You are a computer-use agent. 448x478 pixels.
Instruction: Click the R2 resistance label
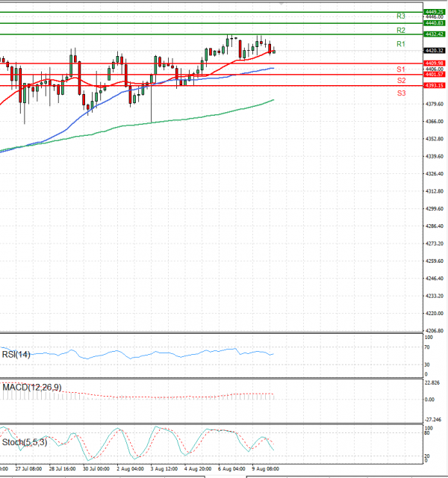click(x=401, y=30)
